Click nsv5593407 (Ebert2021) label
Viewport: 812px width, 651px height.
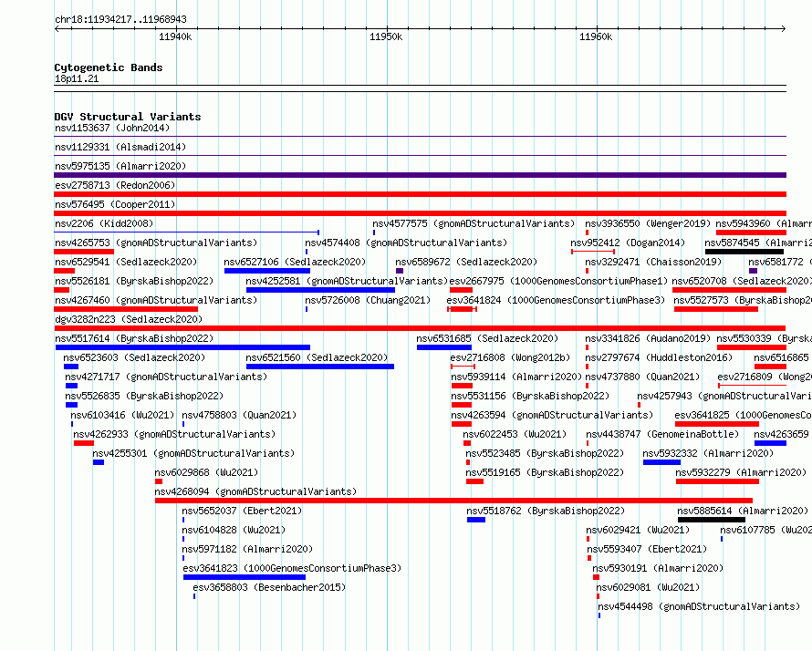647,549
